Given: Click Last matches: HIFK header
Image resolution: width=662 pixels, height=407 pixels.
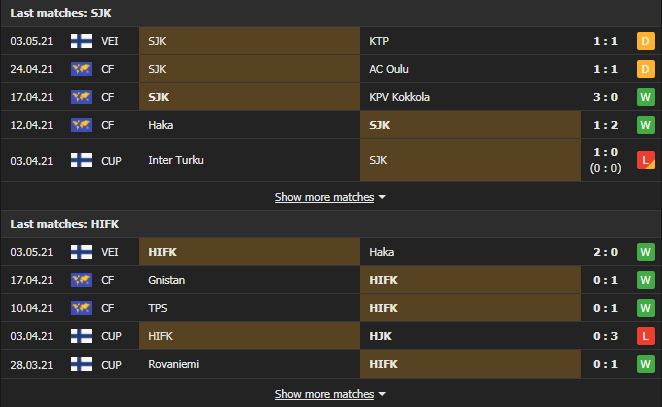Looking at the screenshot, I should click(65, 224).
